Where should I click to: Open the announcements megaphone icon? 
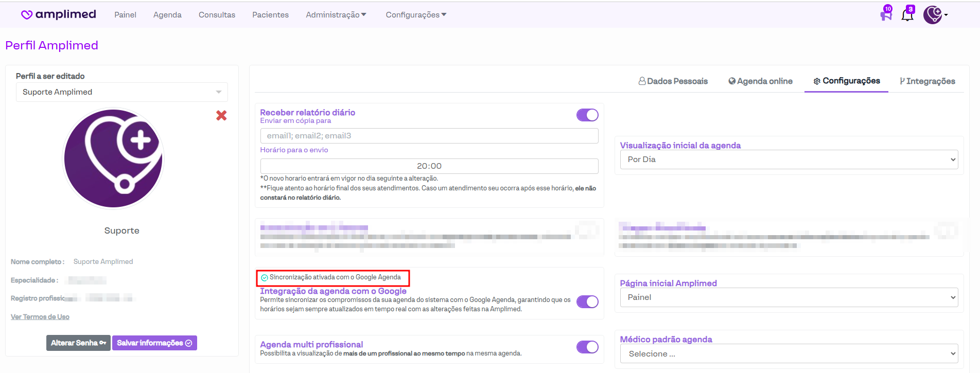coord(886,15)
